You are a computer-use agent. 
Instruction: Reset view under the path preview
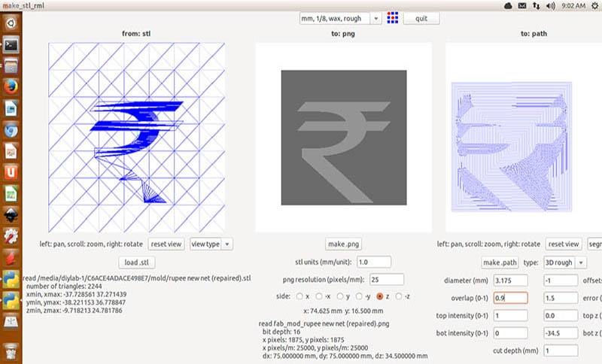pyautogui.click(x=564, y=244)
